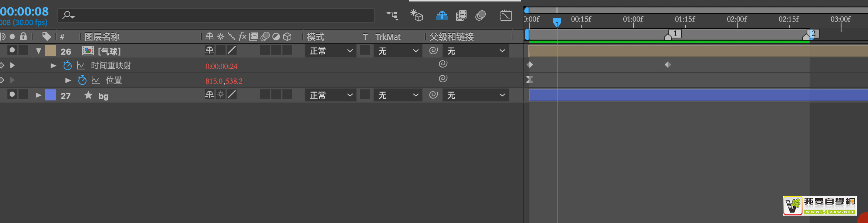Click the blue label color of bg layer
868x223 pixels.
(51, 95)
